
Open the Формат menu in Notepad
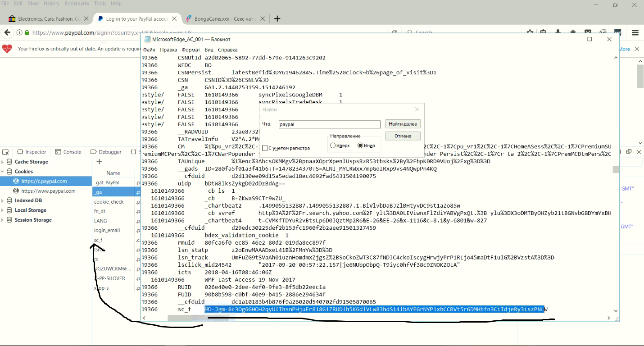click(x=191, y=50)
